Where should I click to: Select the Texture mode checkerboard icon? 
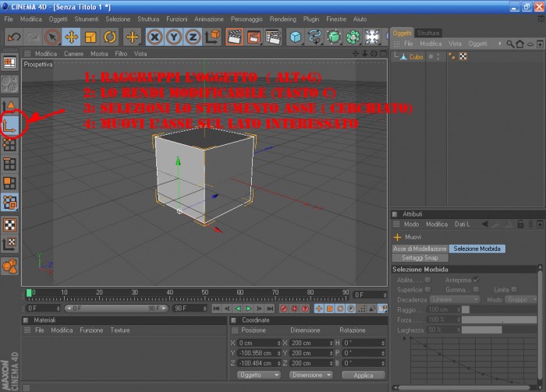pyautogui.click(x=9, y=224)
